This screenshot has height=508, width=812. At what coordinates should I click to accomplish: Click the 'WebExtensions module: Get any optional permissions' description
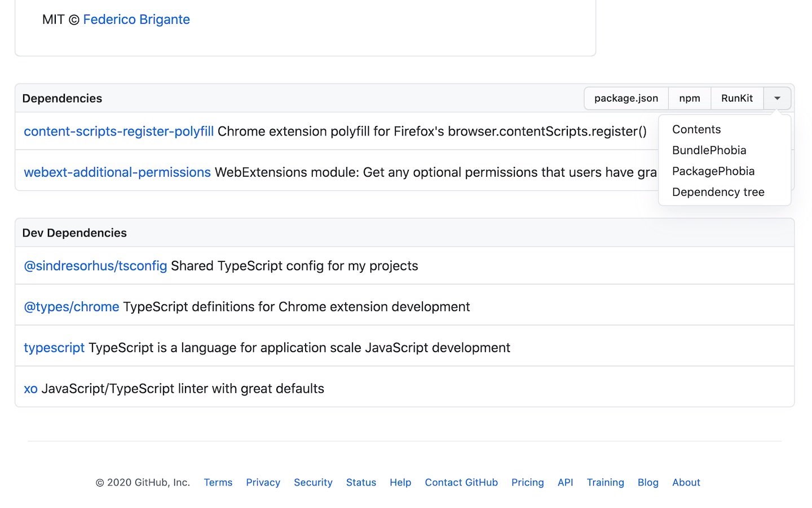coord(436,172)
